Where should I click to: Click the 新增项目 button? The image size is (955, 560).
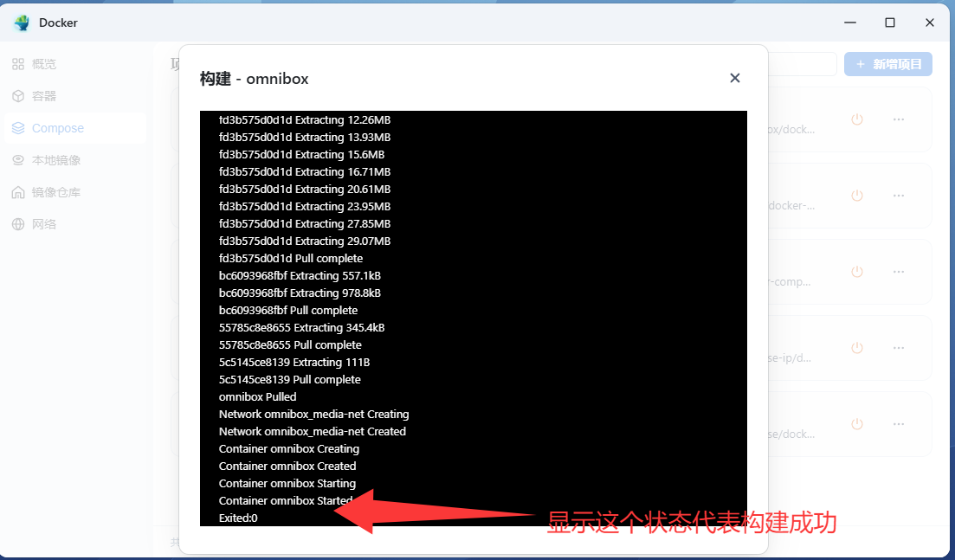(x=888, y=64)
